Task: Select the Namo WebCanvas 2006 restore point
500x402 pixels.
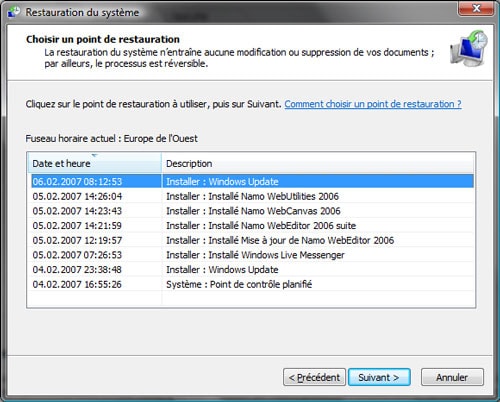Action: pyautogui.click(x=252, y=211)
